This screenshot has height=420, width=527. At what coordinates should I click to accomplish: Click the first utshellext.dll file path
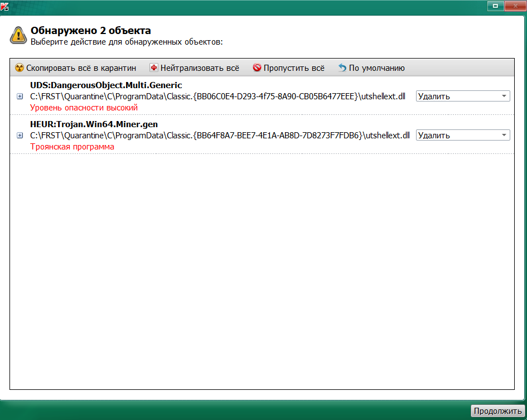(x=217, y=96)
